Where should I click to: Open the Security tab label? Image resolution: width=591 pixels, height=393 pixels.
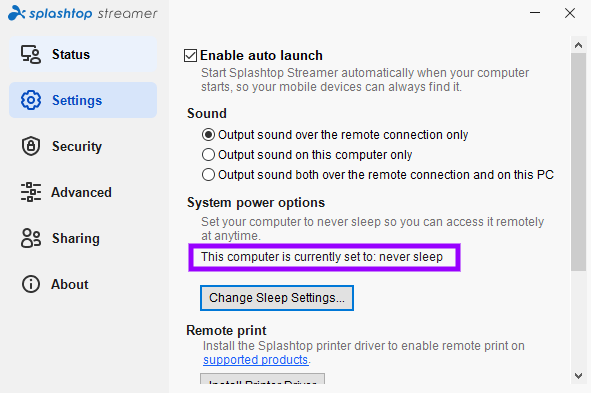[77, 146]
